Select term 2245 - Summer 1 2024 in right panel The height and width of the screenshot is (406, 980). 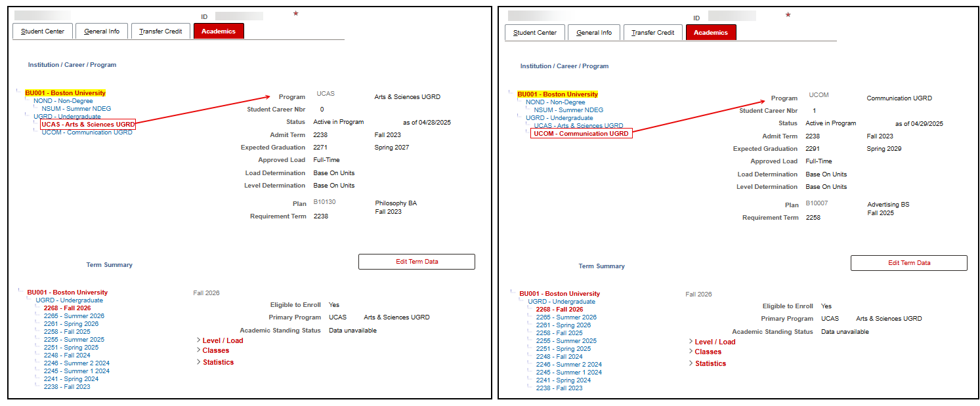tap(568, 373)
